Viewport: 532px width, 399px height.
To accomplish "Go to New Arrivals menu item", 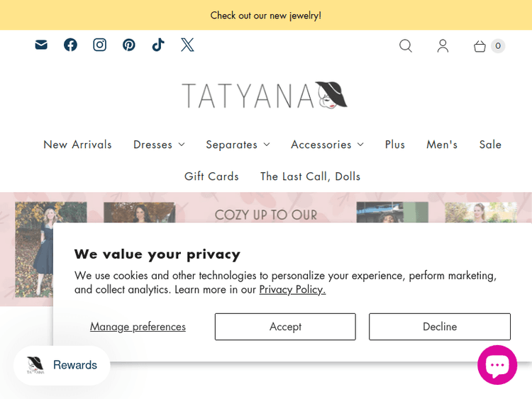I will tap(77, 145).
